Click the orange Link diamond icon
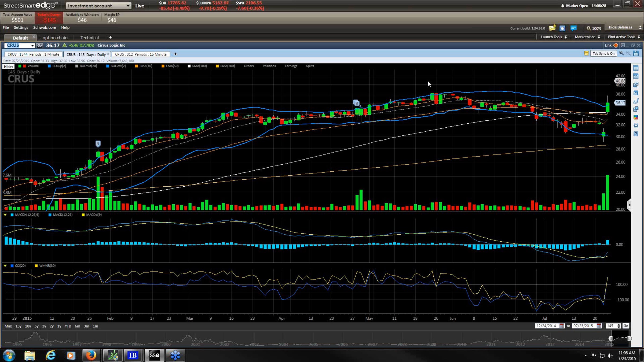644x362 pixels. [616, 45]
